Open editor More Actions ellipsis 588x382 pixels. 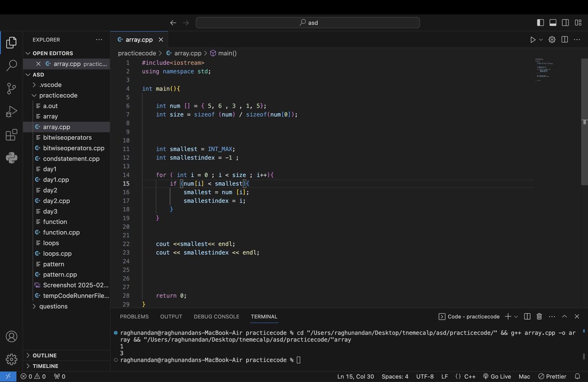point(577,40)
